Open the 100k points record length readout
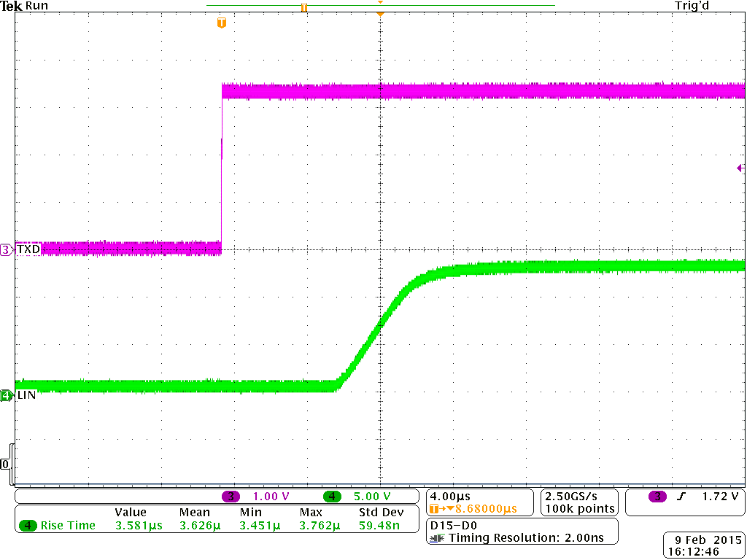The height and width of the screenshot is (560, 747). tap(580, 508)
